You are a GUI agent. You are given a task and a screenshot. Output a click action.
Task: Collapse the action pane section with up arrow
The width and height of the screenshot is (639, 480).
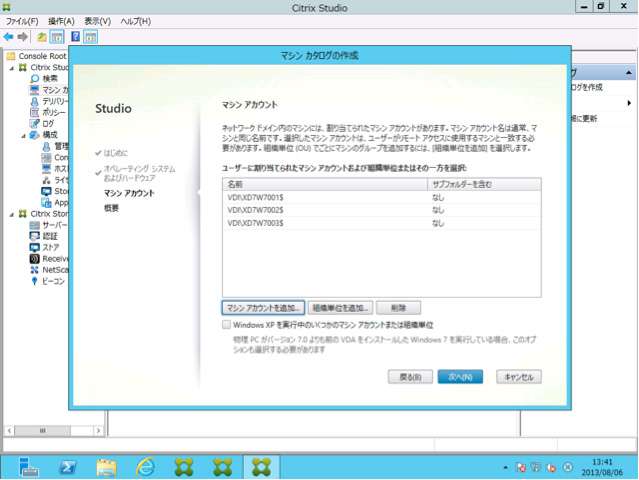pyautogui.click(x=628, y=73)
